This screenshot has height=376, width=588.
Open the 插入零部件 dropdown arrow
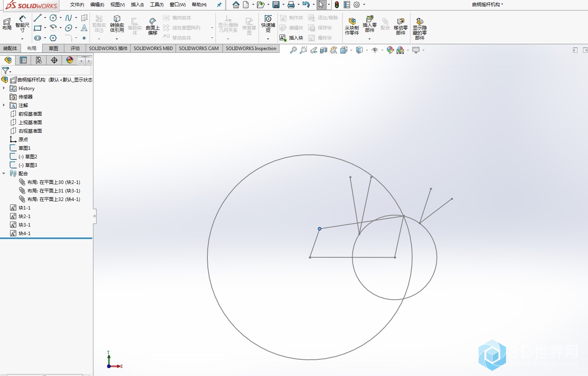[x=369, y=39]
